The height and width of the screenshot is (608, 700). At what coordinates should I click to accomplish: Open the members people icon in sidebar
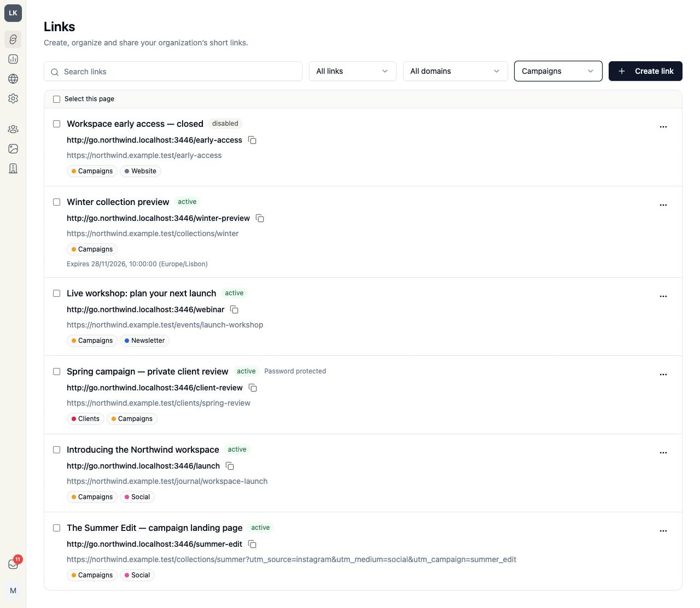click(x=13, y=129)
